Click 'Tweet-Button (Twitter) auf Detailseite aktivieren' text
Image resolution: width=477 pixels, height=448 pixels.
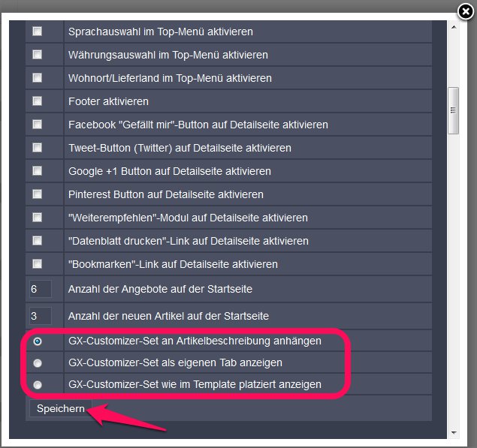[x=180, y=148]
